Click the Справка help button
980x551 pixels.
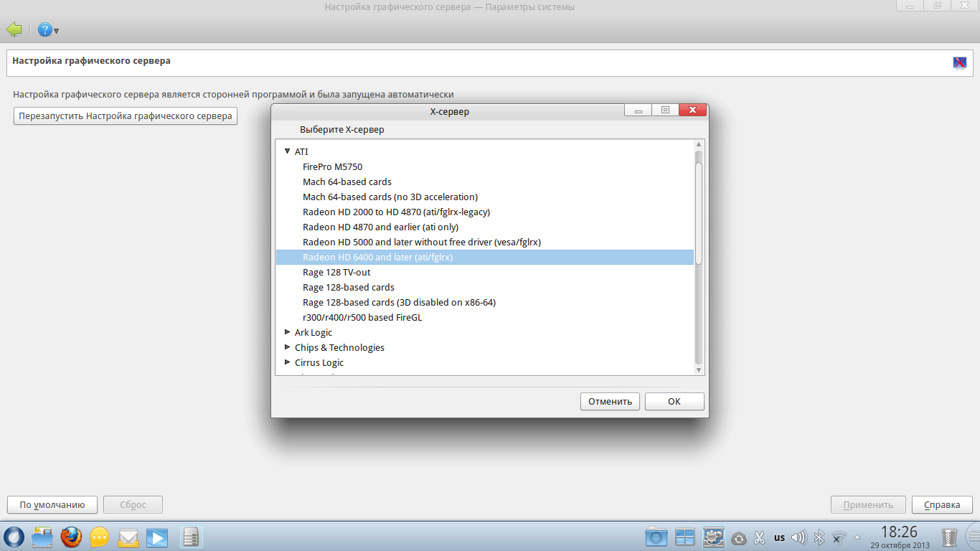(x=942, y=504)
